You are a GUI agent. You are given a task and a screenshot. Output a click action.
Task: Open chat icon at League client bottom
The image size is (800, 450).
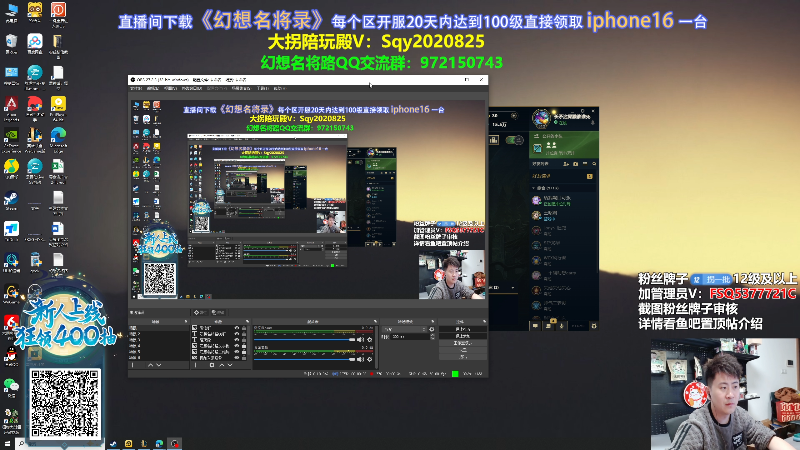pyautogui.click(x=535, y=326)
